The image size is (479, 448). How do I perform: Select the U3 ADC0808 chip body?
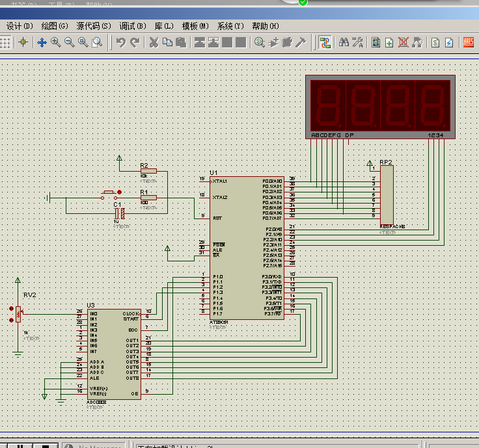pyautogui.click(x=114, y=354)
